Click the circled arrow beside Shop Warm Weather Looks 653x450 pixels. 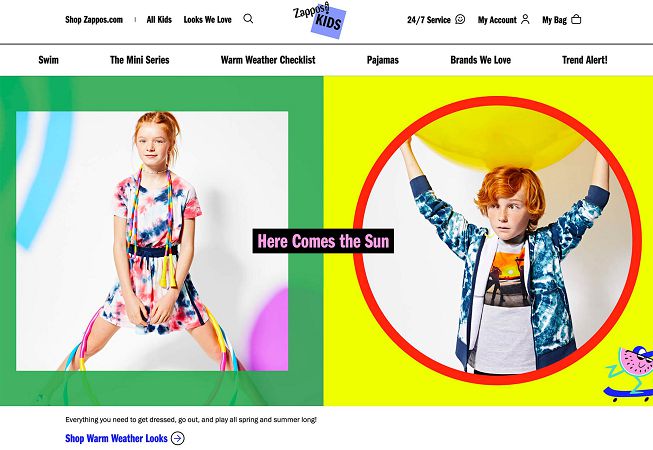click(x=178, y=438)
